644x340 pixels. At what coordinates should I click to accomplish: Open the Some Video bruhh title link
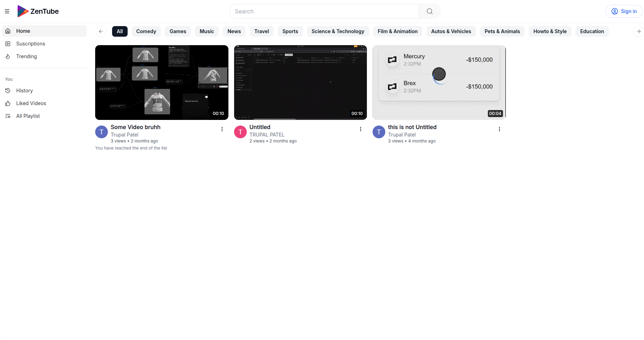(x=135, y=127)
